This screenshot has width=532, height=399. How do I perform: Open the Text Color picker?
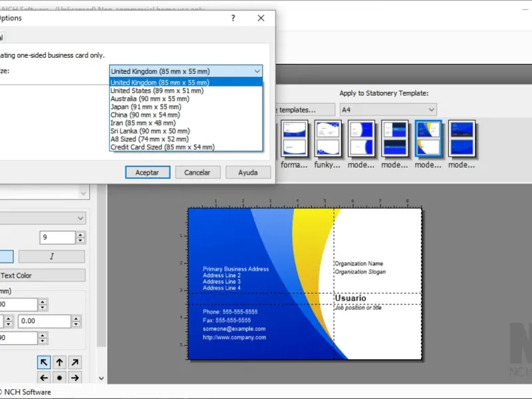tap(43, 275)
